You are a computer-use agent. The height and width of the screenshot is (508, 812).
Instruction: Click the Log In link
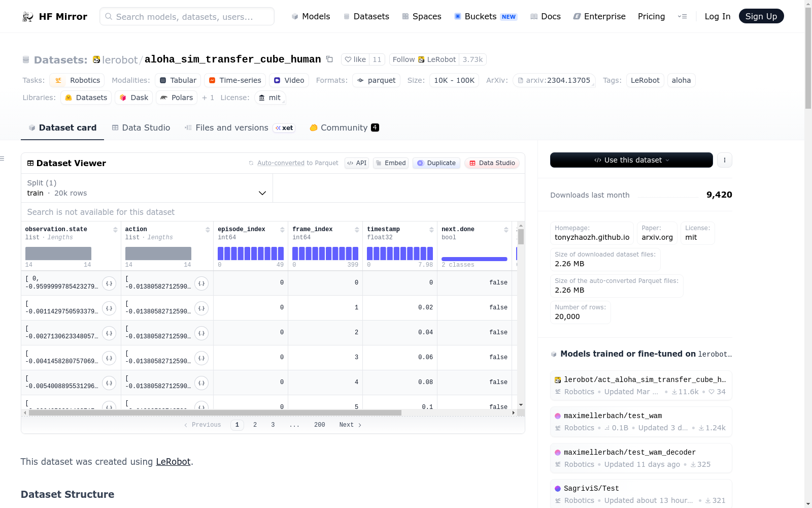pos(718,16)
